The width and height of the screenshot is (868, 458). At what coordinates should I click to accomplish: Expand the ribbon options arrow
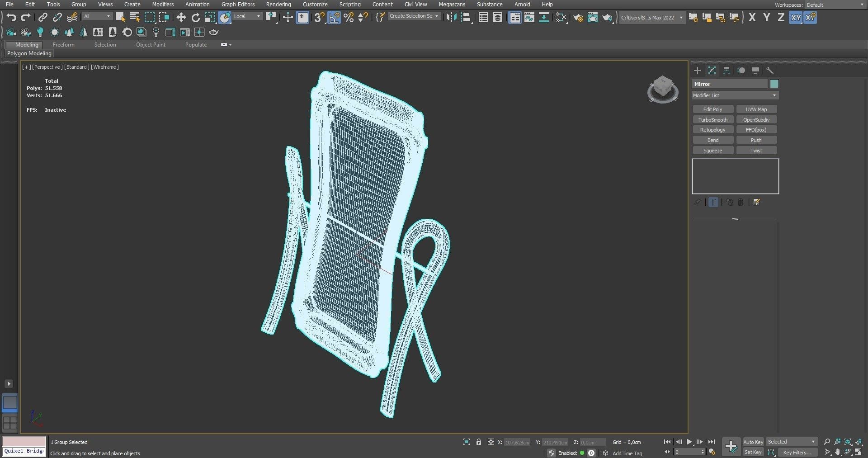tap(231, 45)
